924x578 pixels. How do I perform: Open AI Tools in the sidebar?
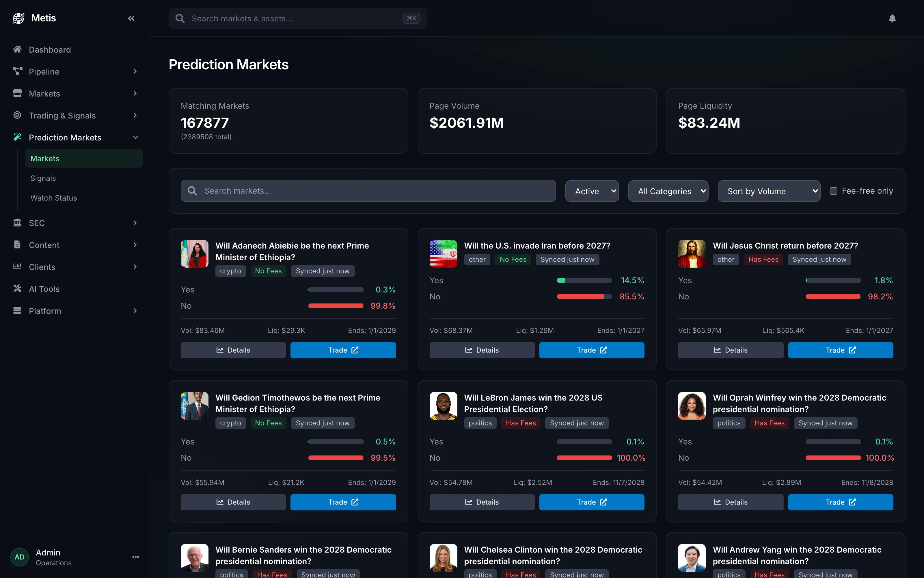point(75,289)
